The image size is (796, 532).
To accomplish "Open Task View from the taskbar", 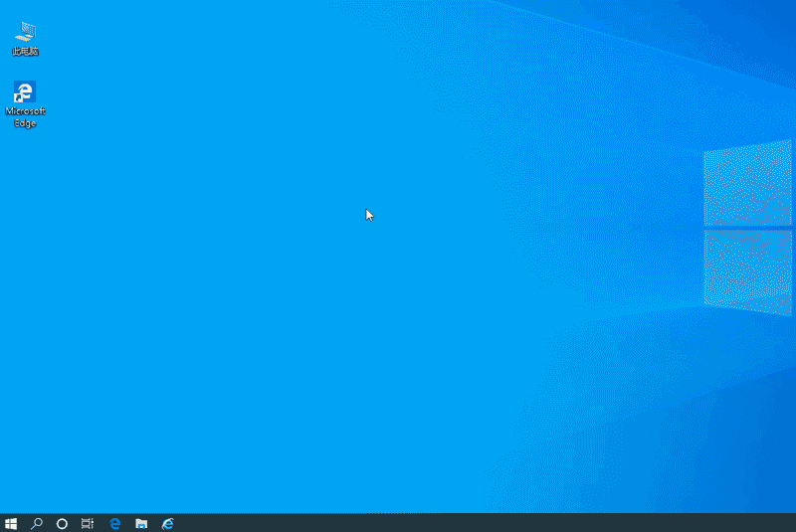I will 88,523.
